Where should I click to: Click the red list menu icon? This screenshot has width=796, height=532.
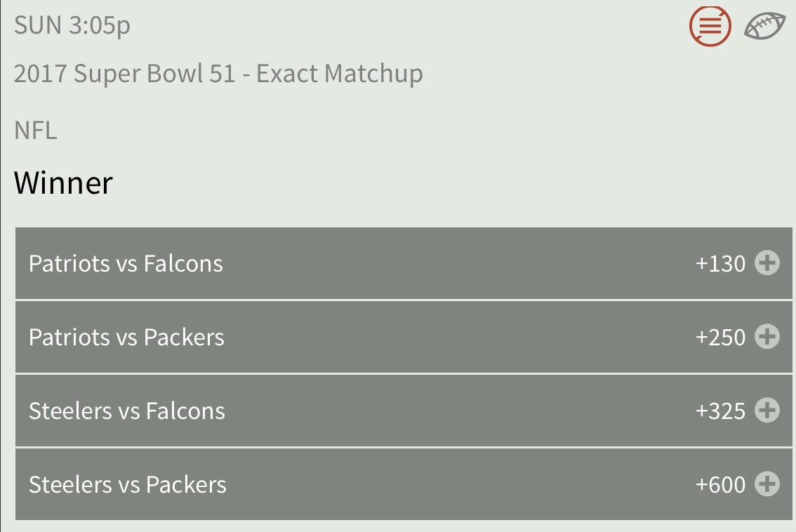(x=710, y=26)
